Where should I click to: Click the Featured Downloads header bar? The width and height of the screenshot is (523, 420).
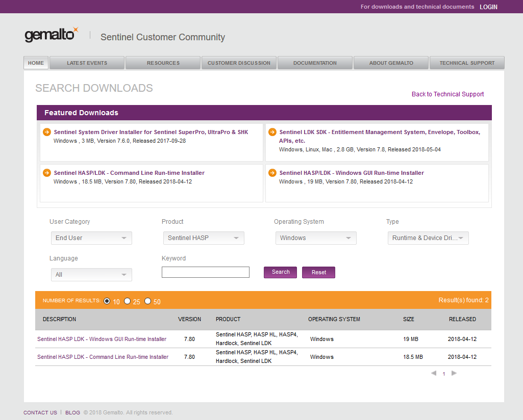pyautogui.click(x=264, y=113)
